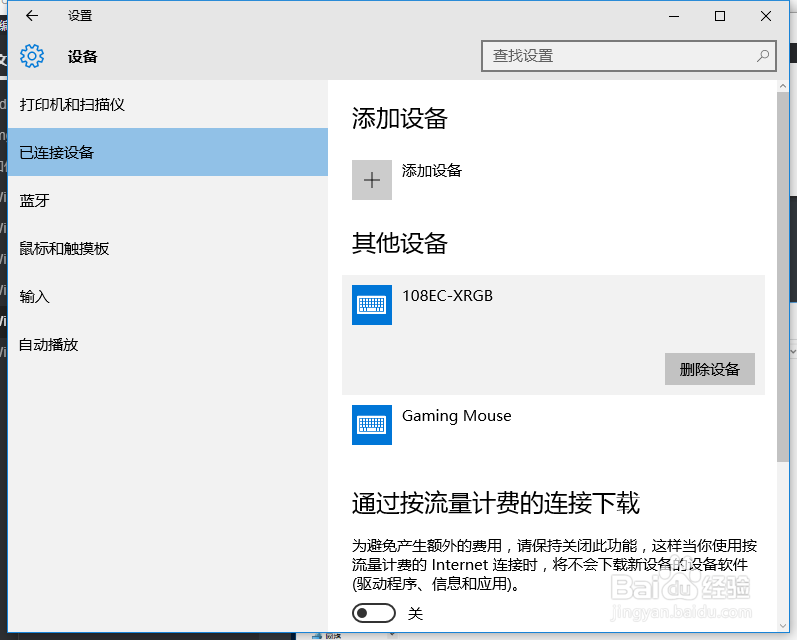Viewport: 797px width, 640px height.
Task: Click the 关 label beside the toggle
Action: (415, 614)
